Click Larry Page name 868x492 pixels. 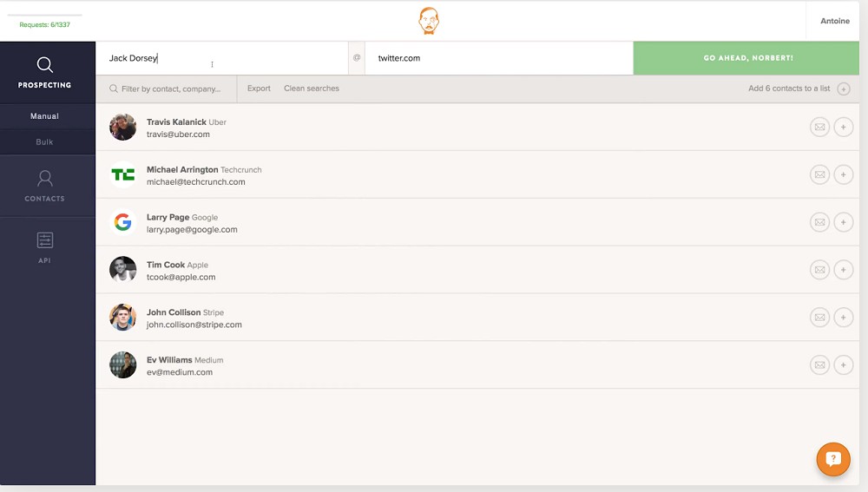[x=168, y=217]
